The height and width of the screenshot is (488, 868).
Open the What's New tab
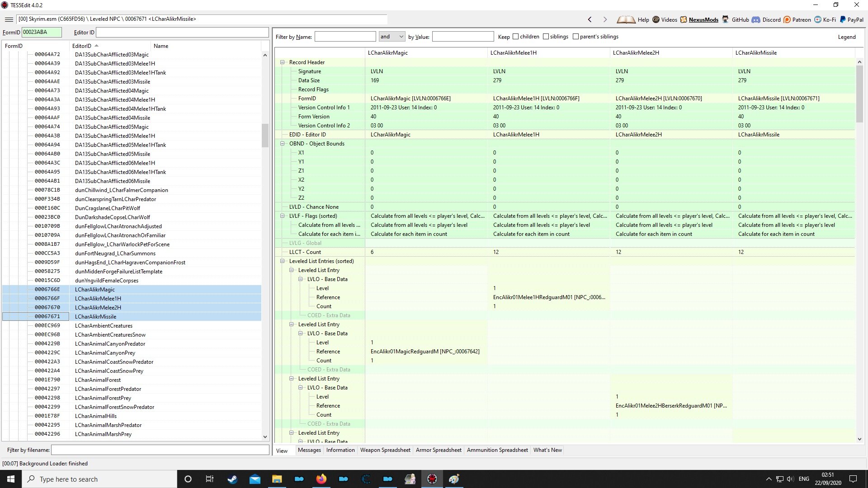point(547,450)
